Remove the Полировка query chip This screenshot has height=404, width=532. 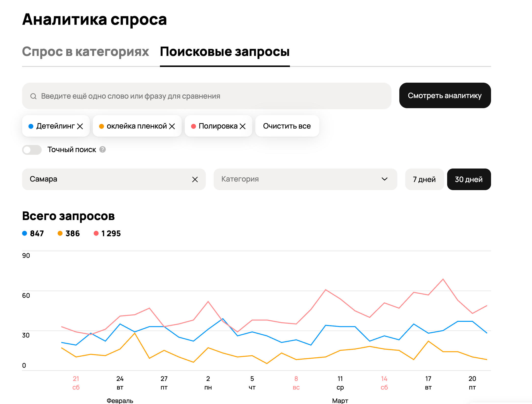[243, 126]
